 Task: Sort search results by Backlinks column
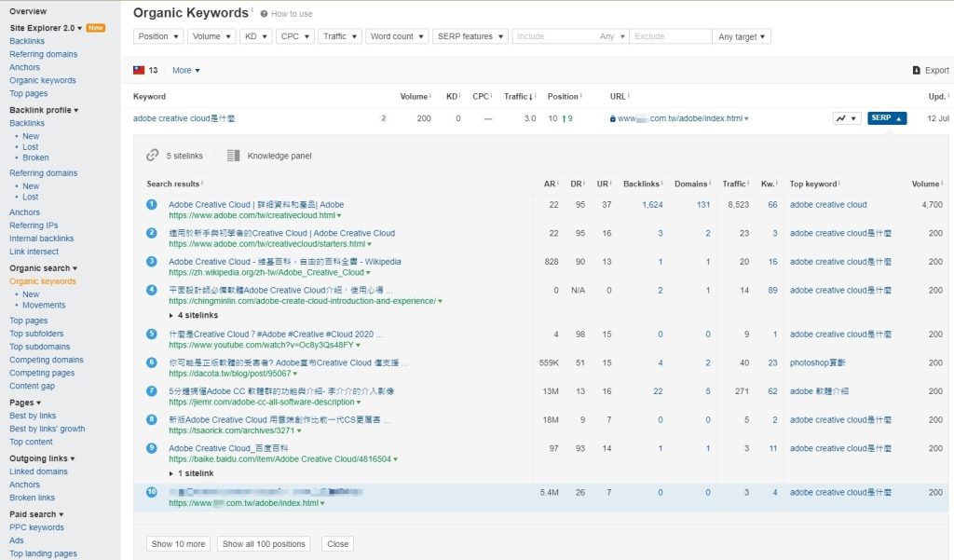tap(643, 184)
